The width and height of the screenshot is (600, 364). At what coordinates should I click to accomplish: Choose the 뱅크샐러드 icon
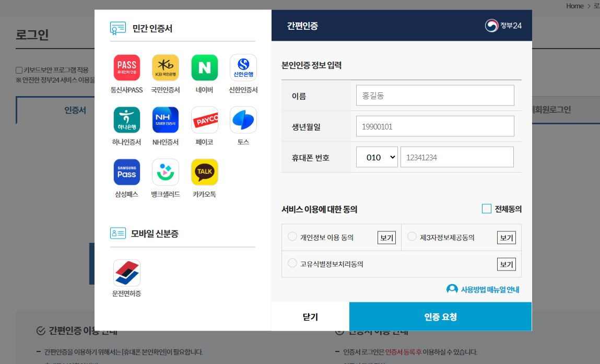point(166,172)
